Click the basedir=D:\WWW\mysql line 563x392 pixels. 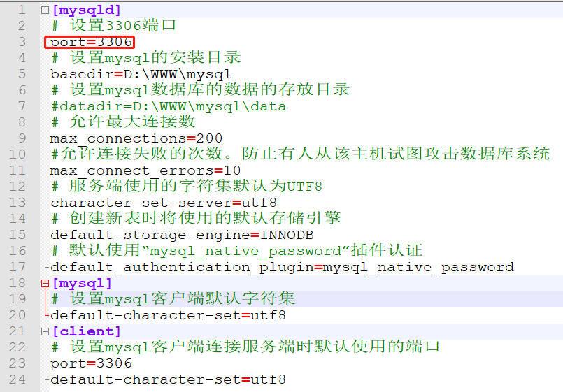pos(141,74)
